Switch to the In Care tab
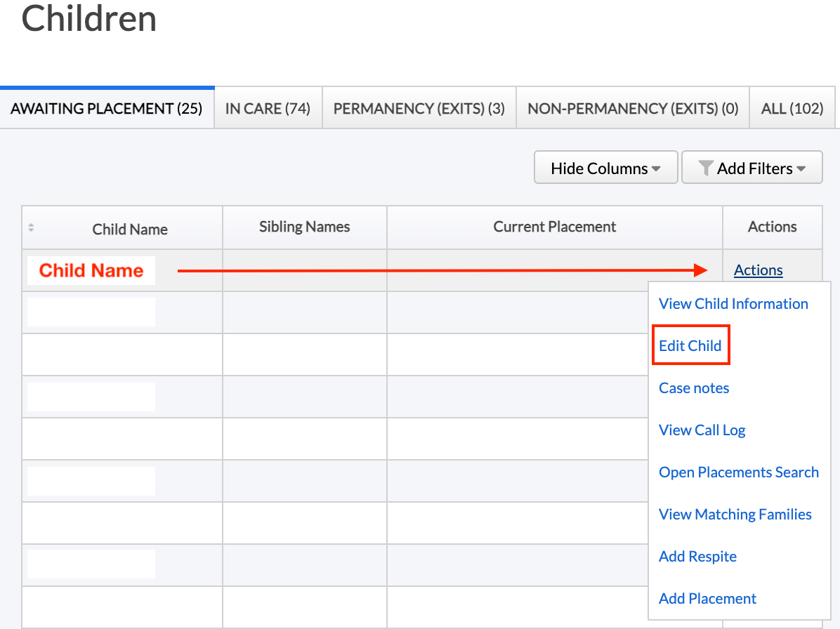 (x=268, y=109)
